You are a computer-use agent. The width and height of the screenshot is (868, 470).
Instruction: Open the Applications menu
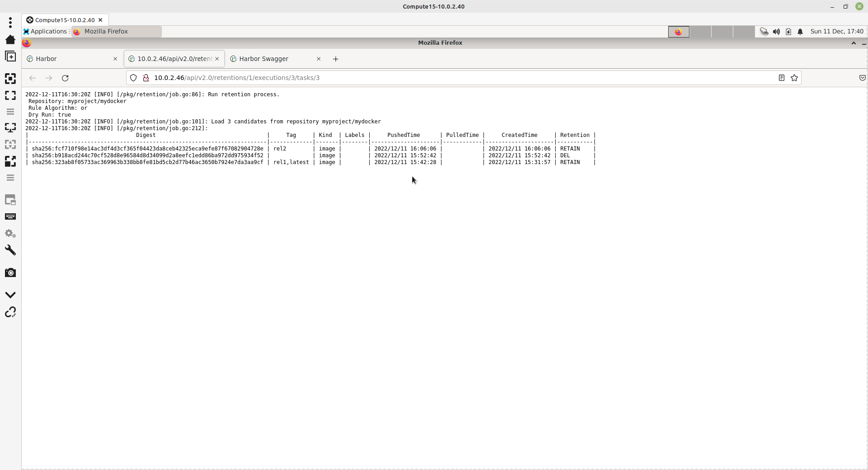[x=47, y=31]
